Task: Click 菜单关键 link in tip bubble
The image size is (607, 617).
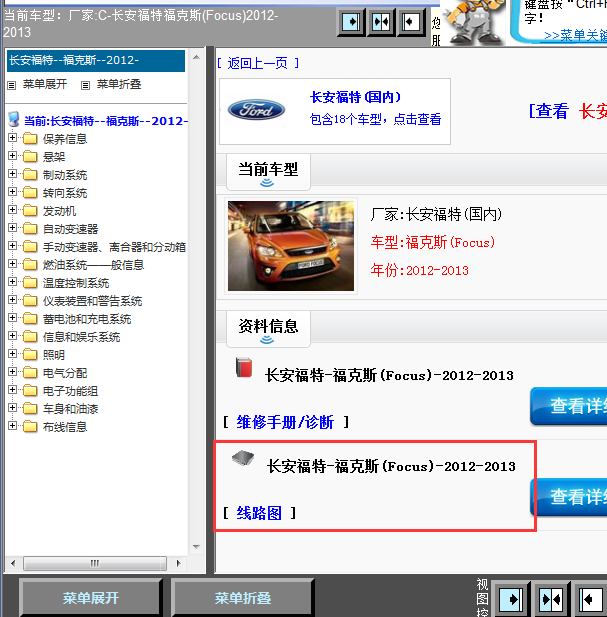Action: pos(576,35)
